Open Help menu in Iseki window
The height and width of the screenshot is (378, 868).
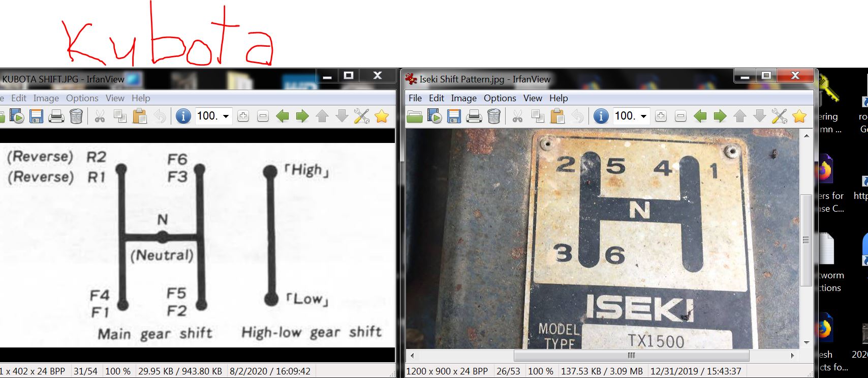click(x=558, y=98)
